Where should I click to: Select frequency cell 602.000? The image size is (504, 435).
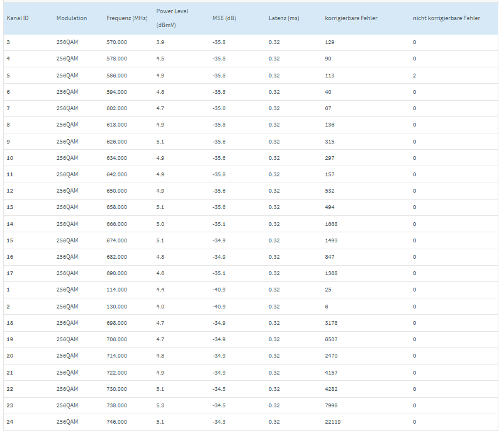pyautogui.click(x=116, y=109)
